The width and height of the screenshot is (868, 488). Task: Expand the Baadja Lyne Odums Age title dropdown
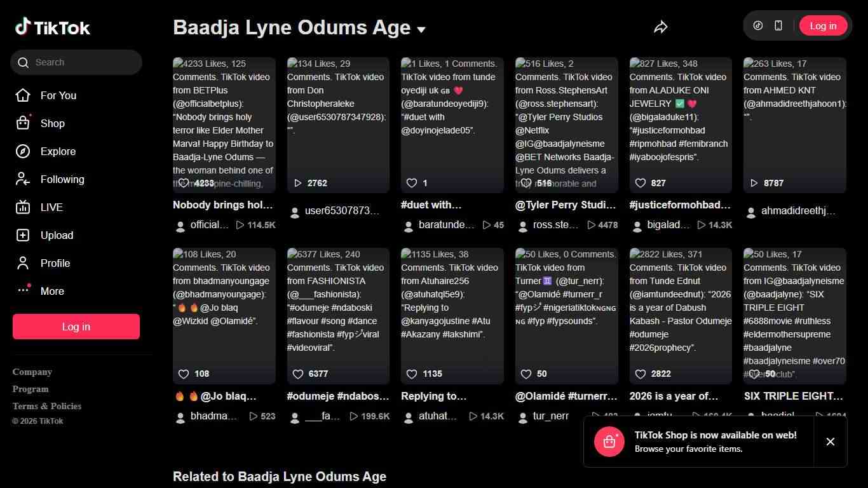420,29
